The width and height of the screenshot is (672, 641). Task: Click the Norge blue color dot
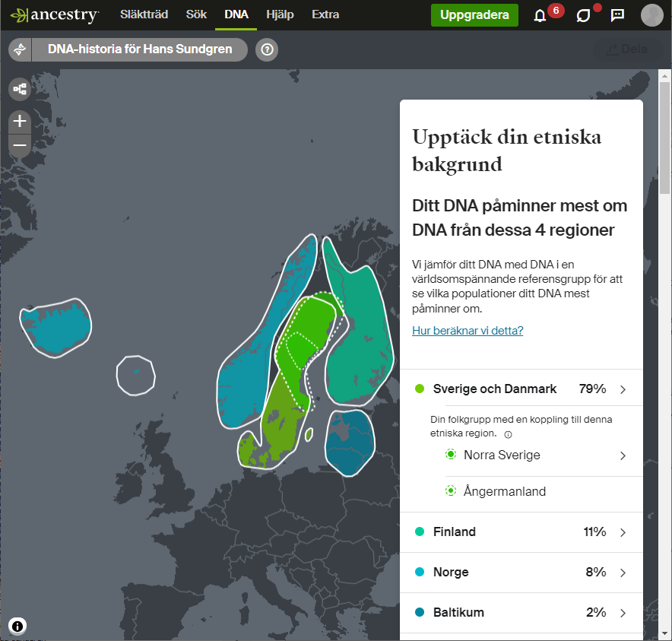(x=420, y=572)
